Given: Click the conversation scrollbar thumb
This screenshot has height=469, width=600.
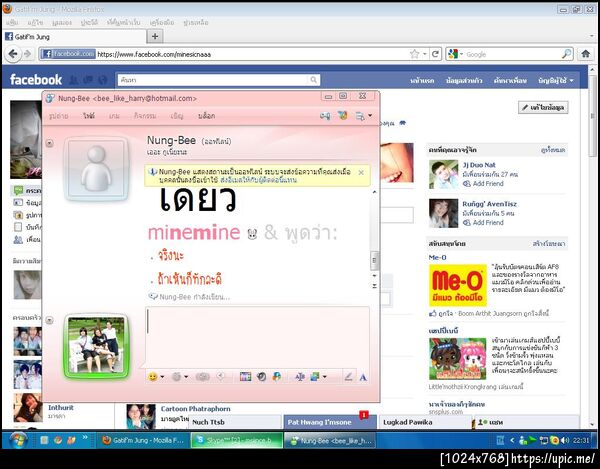Looking at the screenshot, I should [375, 261].
